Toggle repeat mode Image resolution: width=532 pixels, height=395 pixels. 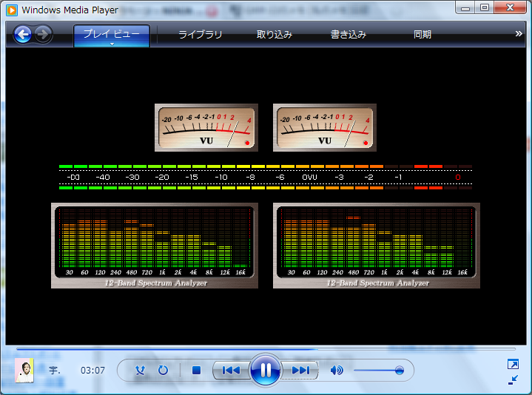click(164, 370)
